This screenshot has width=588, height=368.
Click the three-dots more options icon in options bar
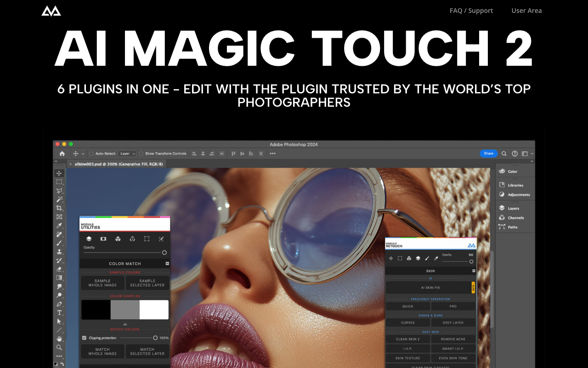click(x=273, y=154)
